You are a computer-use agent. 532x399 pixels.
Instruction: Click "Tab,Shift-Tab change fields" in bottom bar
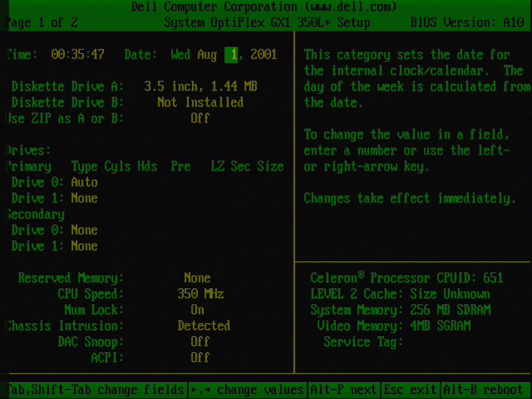[x=94, y=390]
